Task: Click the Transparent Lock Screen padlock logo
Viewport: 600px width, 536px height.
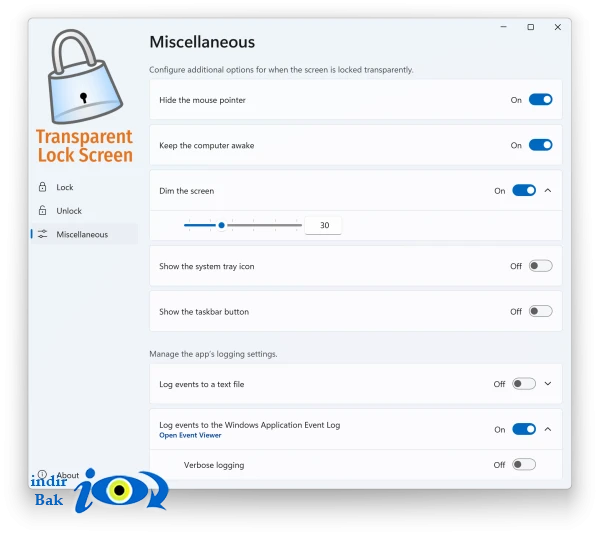Action: [x=85, y=77]
